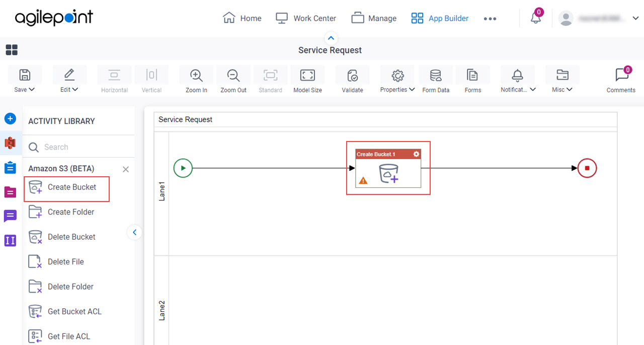Click the Activity Library search field
The image size is (644, 345).
tap(75, 147)
